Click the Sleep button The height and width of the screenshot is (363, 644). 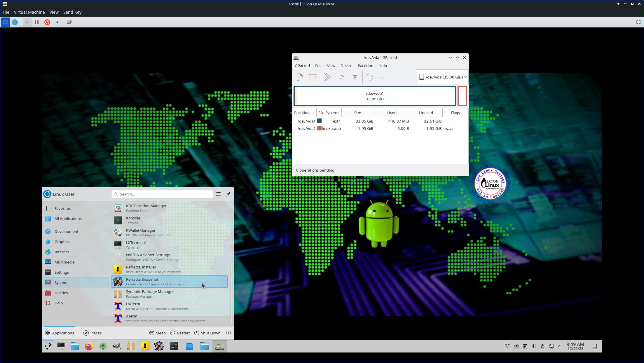(158, 333)
